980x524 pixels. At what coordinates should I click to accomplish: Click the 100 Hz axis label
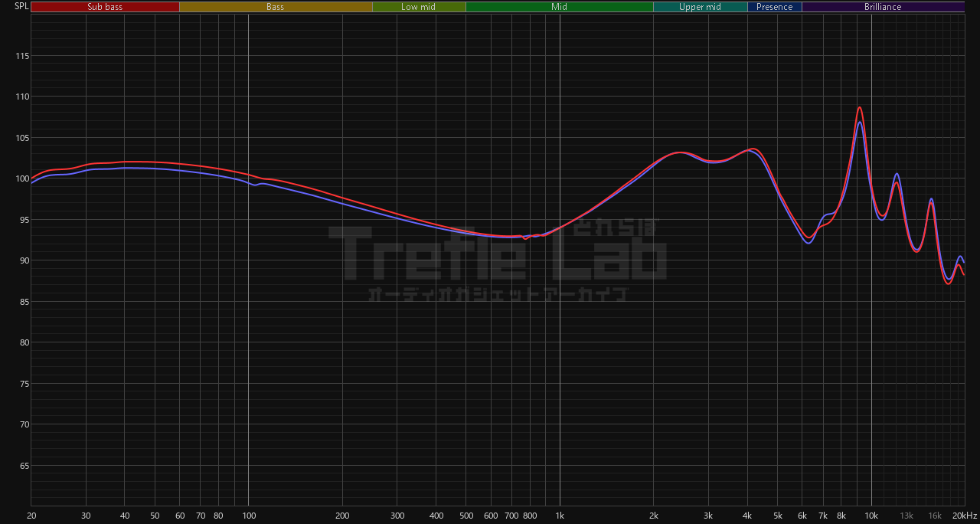click(x=248, y=516)
